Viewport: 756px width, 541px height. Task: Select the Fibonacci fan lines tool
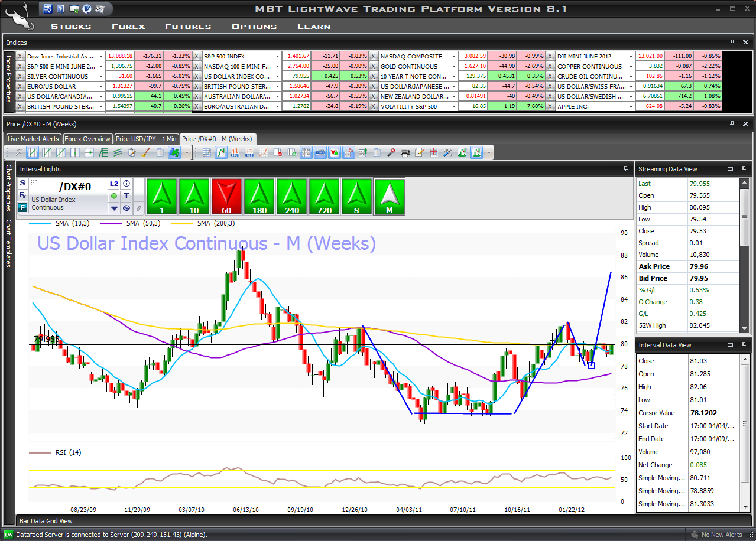103,152
